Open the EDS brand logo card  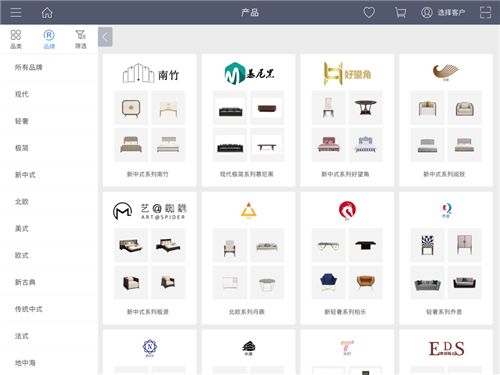(446, 349)
